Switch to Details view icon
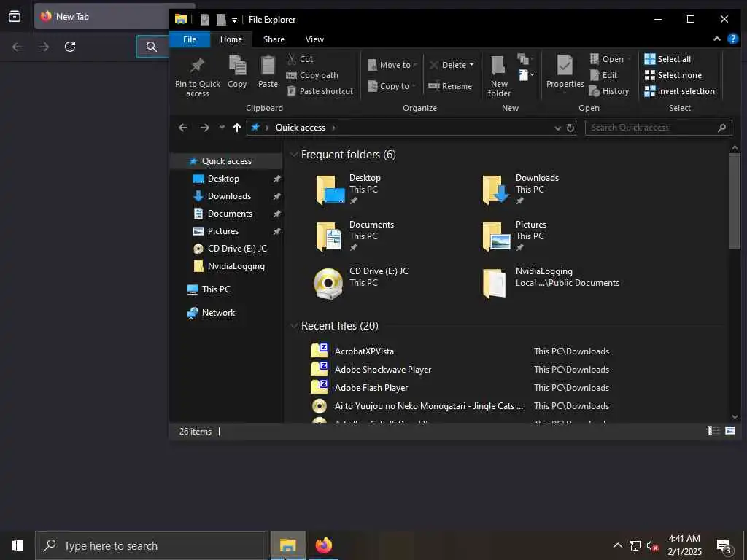The height and width of the screenshot is (560, 747). [x=713, y=431]
